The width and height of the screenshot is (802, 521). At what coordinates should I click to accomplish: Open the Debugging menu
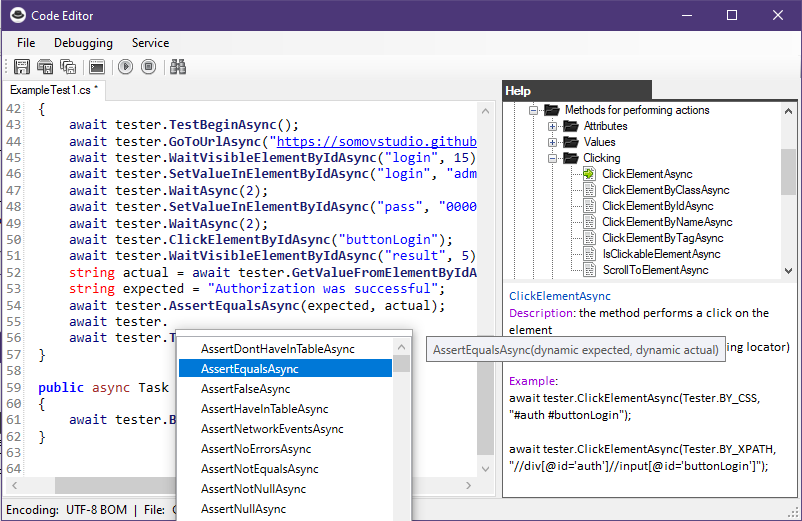[83, 43]
